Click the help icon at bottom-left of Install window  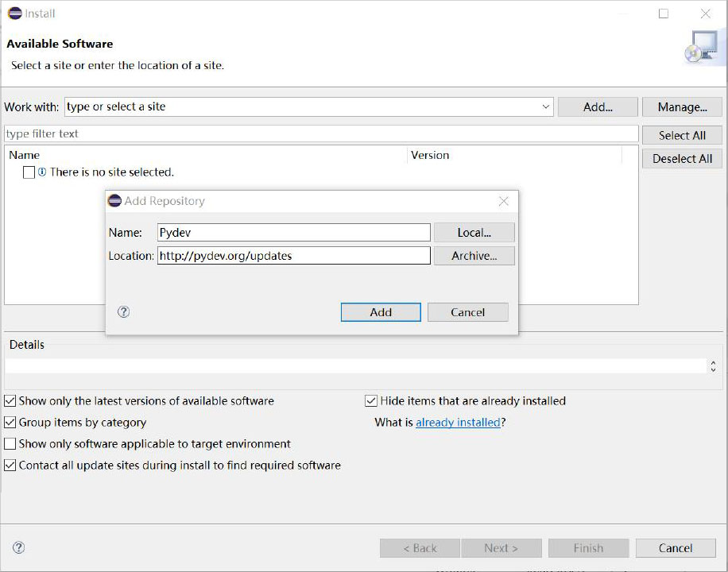(19, 547)
